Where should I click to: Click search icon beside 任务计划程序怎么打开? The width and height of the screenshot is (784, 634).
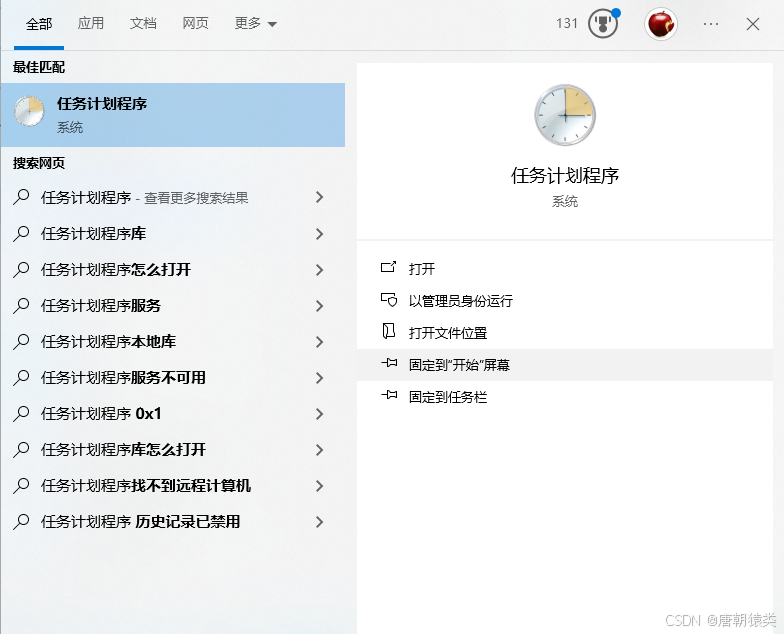click(21, 270)
